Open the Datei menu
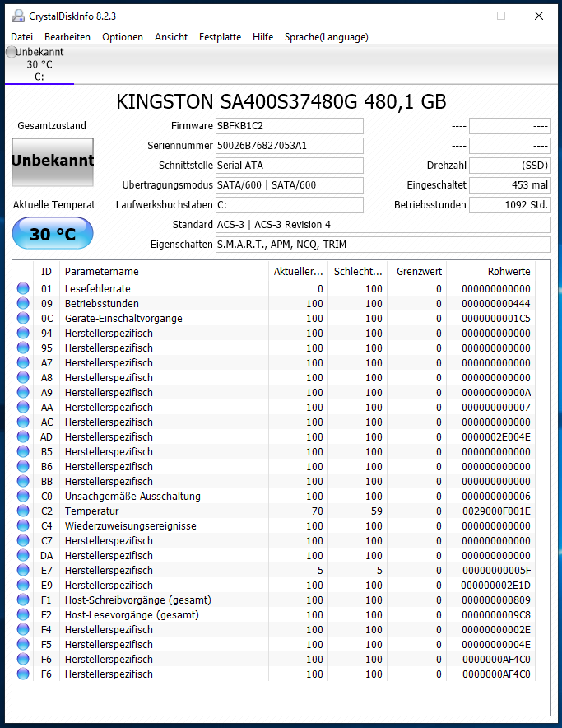The height and width of the screenshot is (728, 562). click(22, 37)
